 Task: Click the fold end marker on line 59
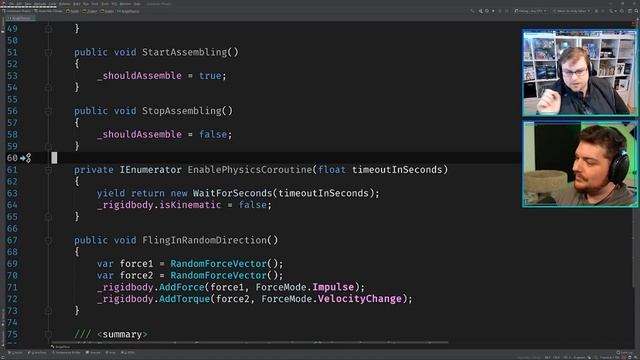48,146
